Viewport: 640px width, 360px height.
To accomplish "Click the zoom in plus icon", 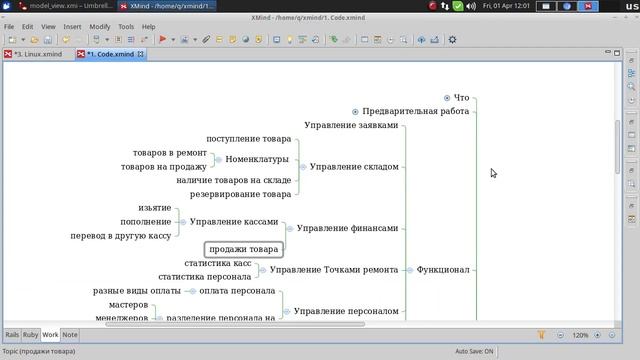I will click(x=597, y=335).
